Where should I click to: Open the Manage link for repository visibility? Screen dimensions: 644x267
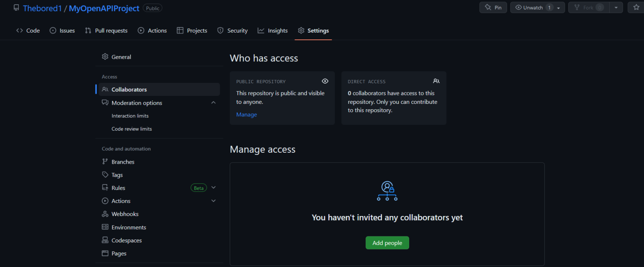[x=247, y=114]
